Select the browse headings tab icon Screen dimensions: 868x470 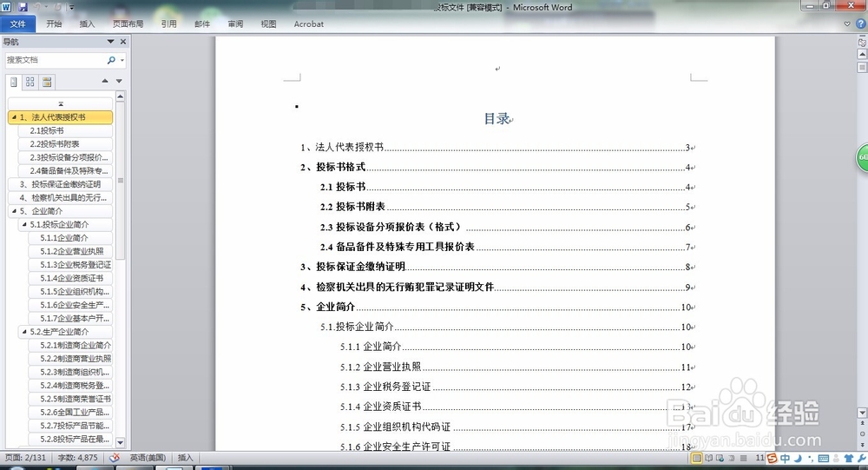point(13,82)
